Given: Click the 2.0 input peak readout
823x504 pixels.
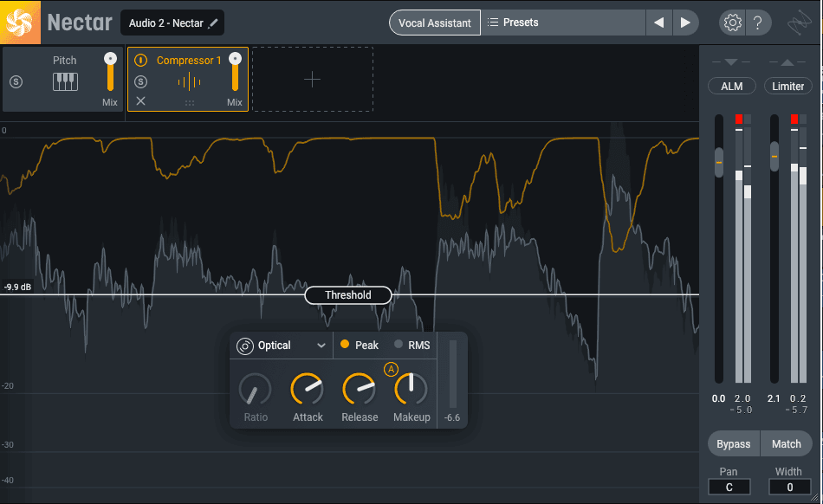Looking at the screenshot, I should point(742,398).
